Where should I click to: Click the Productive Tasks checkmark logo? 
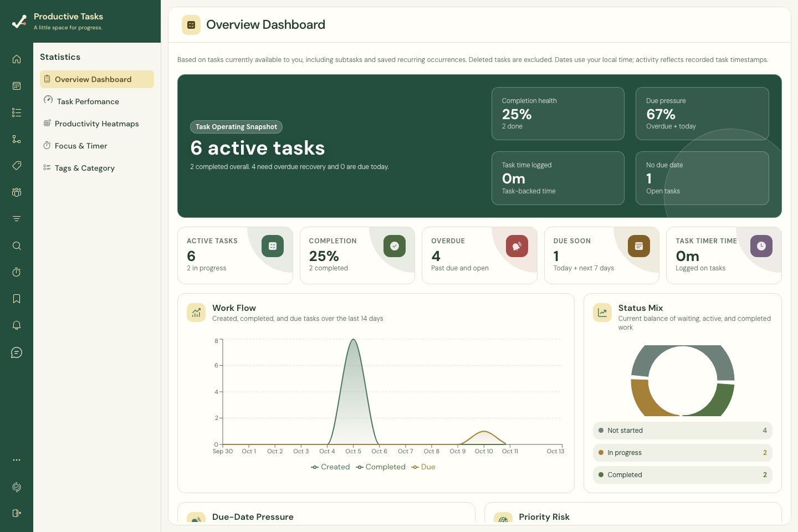[19, 21]
